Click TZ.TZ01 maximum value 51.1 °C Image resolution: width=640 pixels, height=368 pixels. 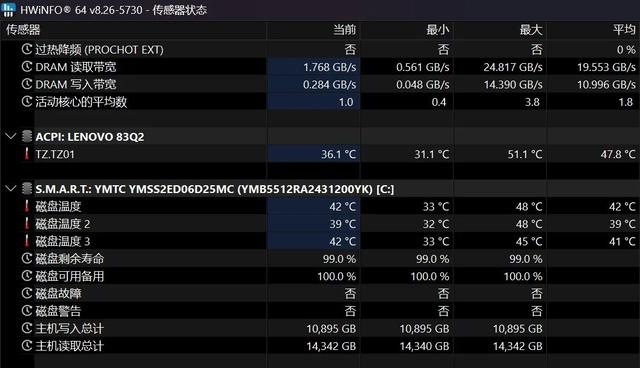(x=525, y=154)
